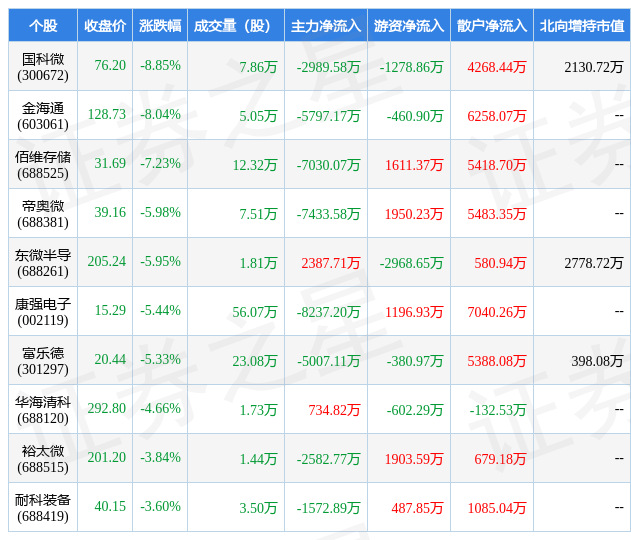The height and width of the screenshot is (540, 631).
Task: Click retail inflow 1085.04万
Action: pos(497,508)
